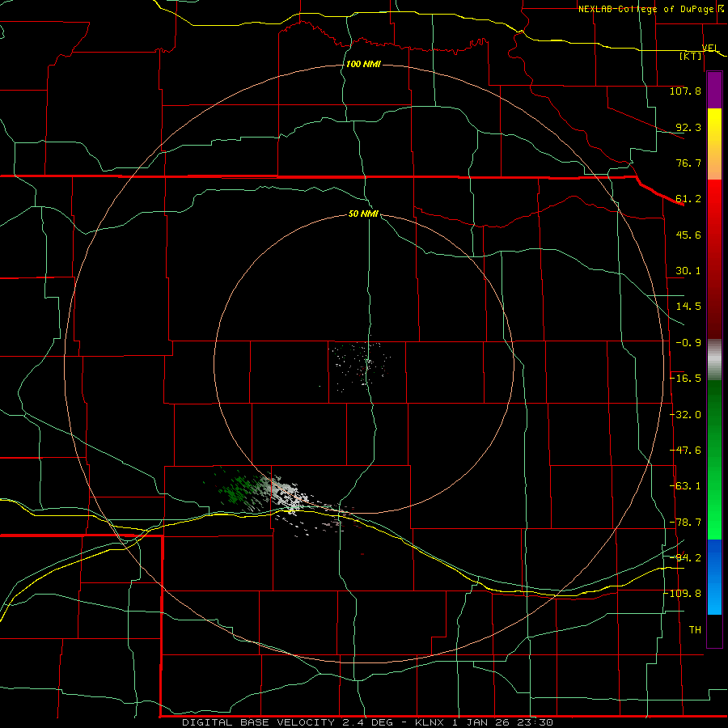Pick the green segment of the velocity scale

pos(714,459)
